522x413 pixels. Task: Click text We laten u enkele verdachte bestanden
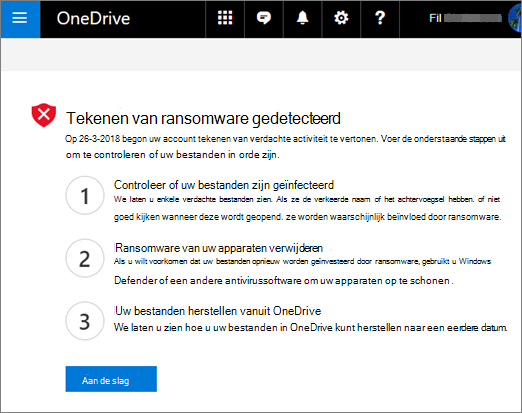[307, 208]
